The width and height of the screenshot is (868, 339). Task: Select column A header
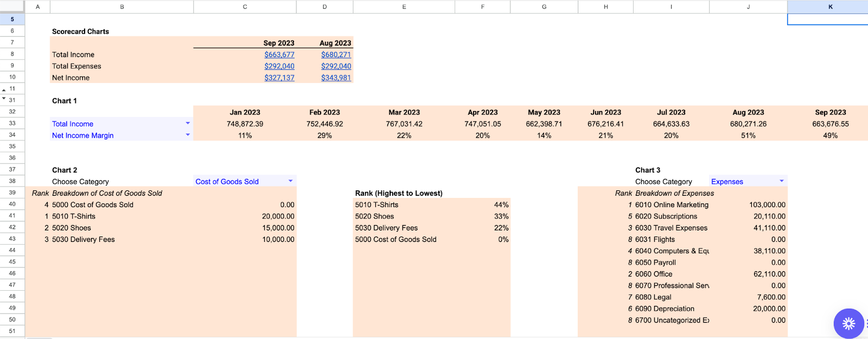click(37, 7)
